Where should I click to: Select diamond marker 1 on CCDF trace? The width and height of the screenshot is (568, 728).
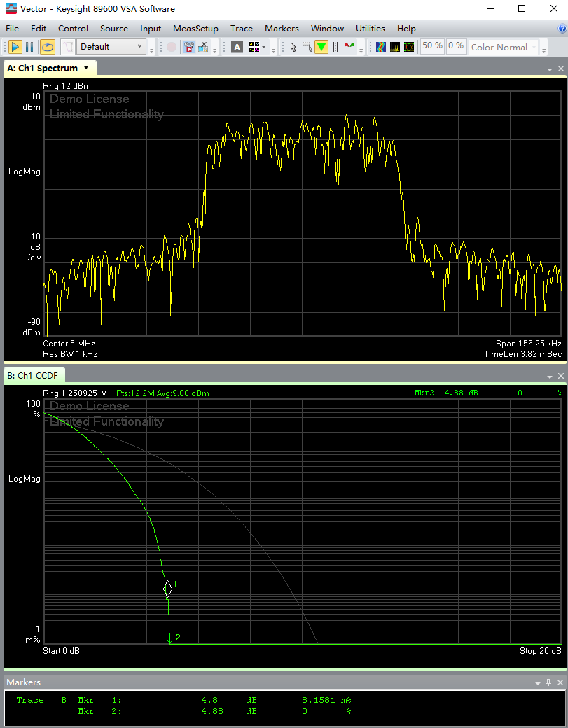pos(167,589)
